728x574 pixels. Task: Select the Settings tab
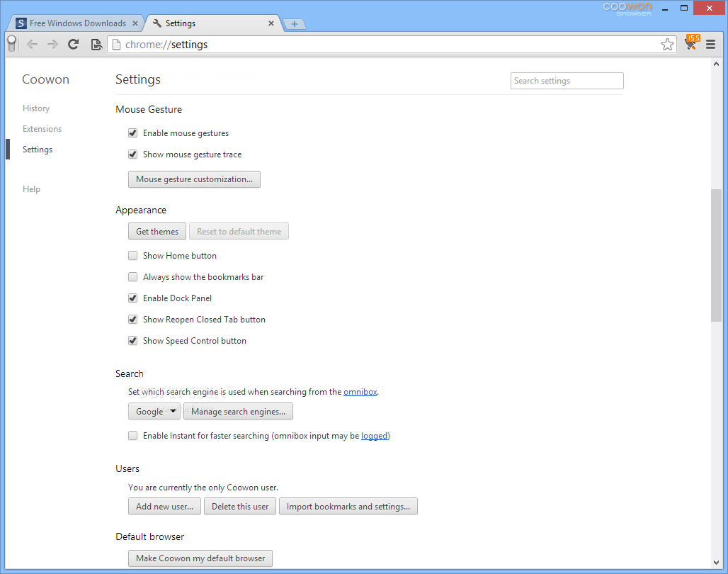[214, 23]
